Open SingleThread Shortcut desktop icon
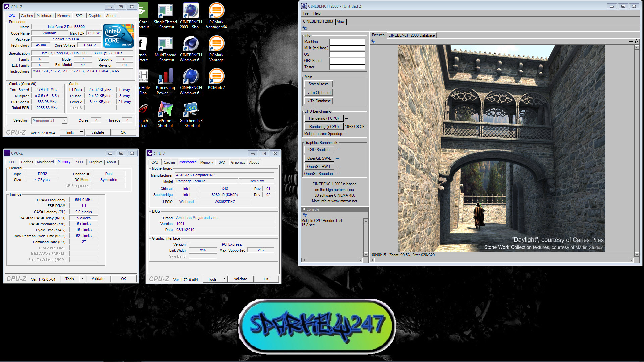Viewport: 644px width, 362px height. pos(165,16)
